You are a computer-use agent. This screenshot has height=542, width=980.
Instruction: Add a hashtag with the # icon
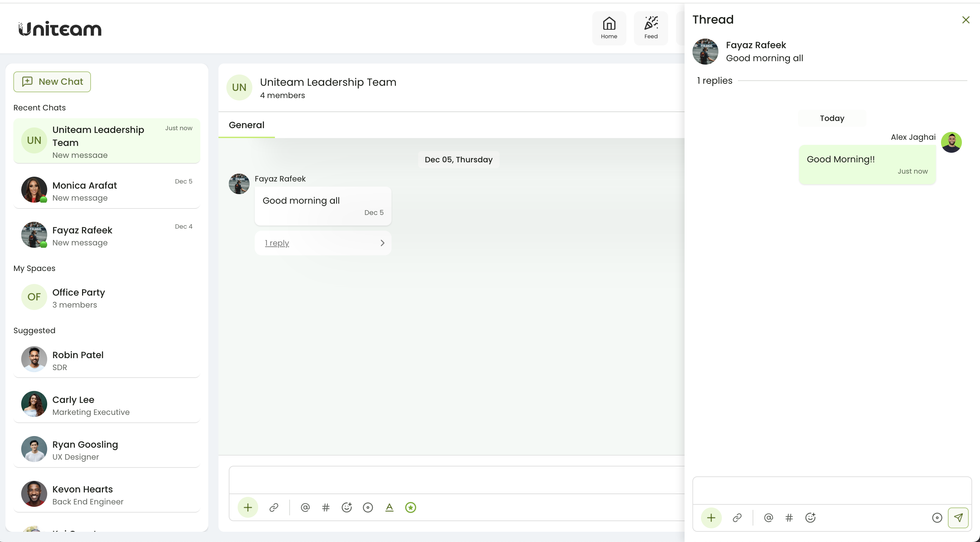tap(326, 507)
